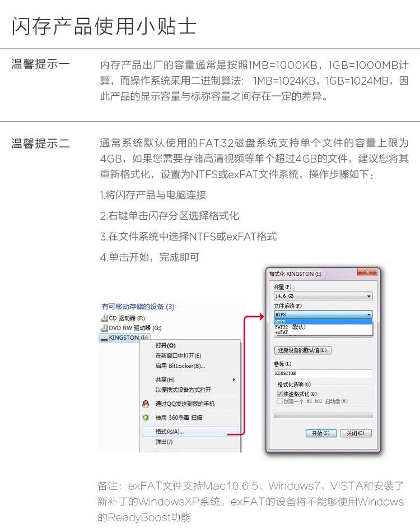Click the QQ penguin icon in context menu

click(x=146, y=404)
